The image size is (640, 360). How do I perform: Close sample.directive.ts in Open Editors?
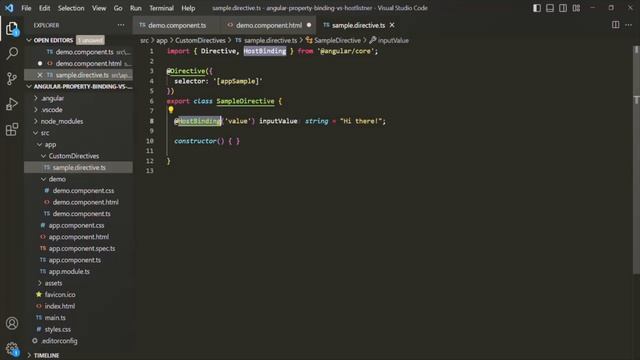(x=40, y=75)
